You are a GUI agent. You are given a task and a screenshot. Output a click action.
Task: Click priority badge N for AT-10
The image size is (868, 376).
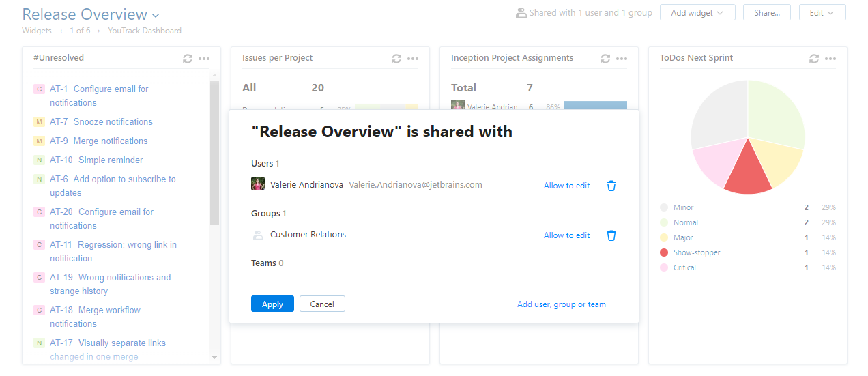click(39, 160)
